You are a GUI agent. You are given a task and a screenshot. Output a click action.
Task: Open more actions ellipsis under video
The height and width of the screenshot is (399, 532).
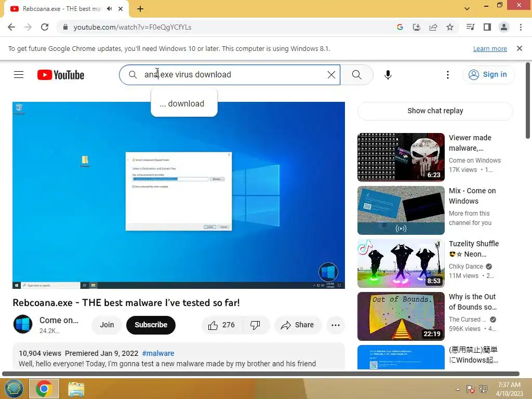click(x=336, y=325)
